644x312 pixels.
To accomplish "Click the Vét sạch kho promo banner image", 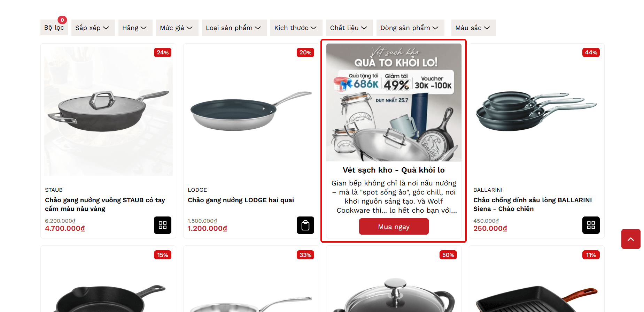I will pyautogui.click(x=394, y=102).
